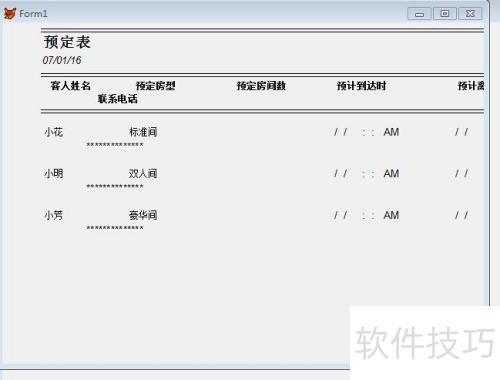Click room type 双人间
The width and height of the screenshot is (500, 380).
pyautogui.click(x=143, y=174)
